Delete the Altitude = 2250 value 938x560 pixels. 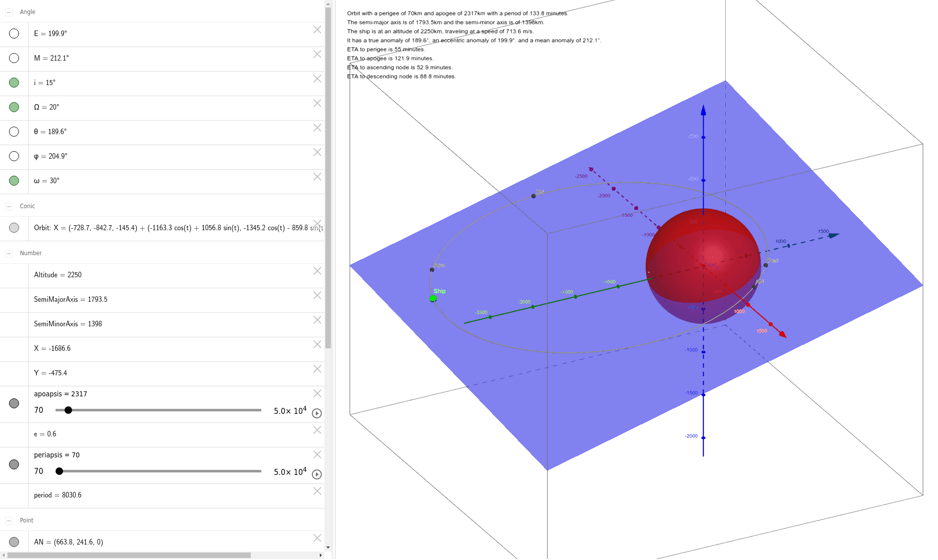[317, 271]
